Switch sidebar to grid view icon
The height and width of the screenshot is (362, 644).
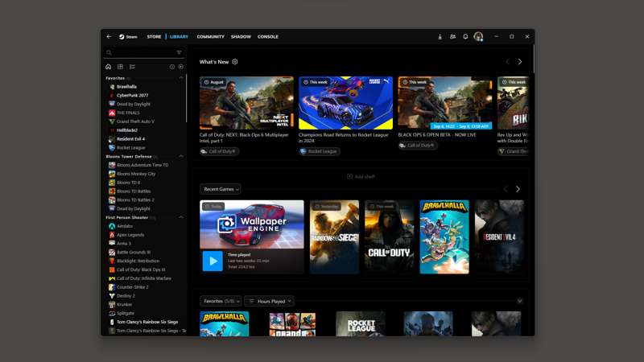(120, 67)
